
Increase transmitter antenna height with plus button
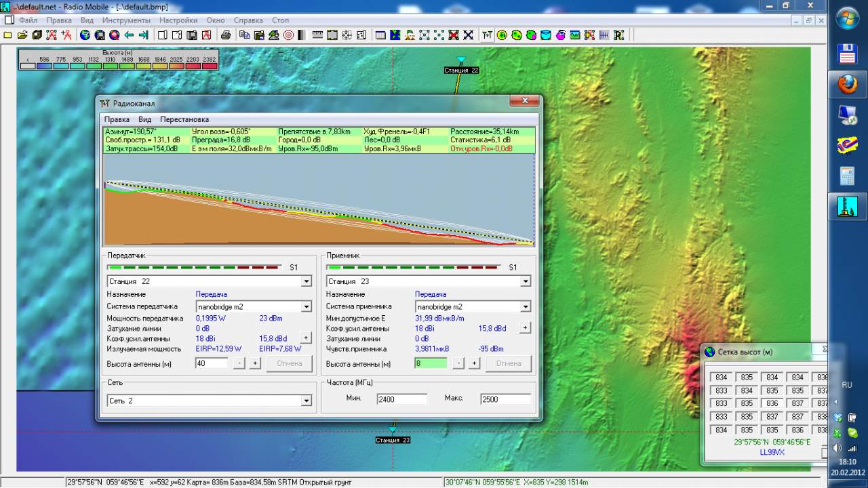point(255,363)
